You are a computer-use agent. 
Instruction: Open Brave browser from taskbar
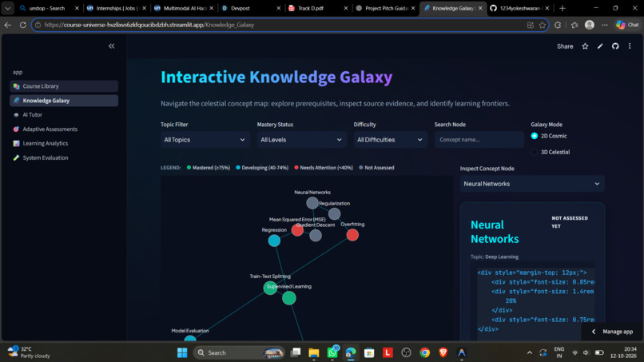point(443,352)
